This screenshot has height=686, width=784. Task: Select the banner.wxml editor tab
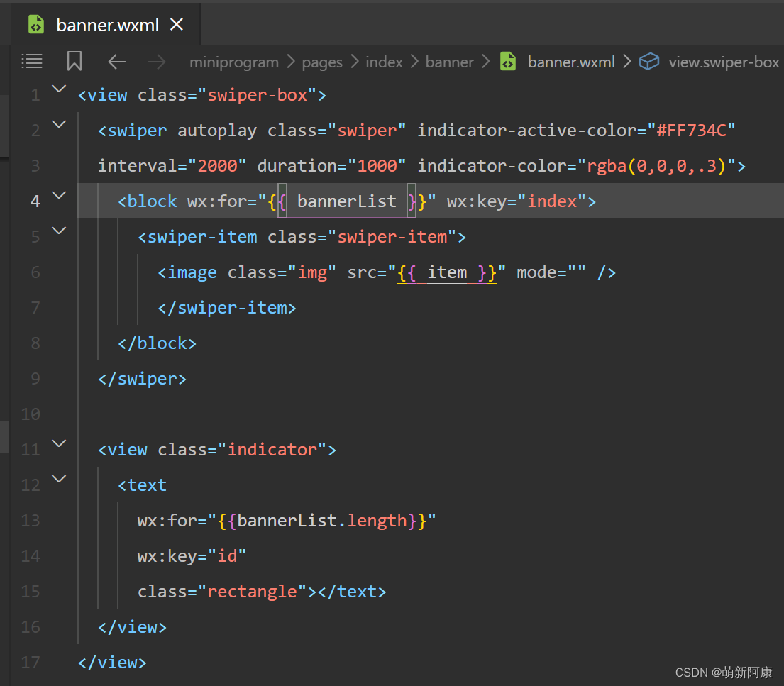point(106,24)
